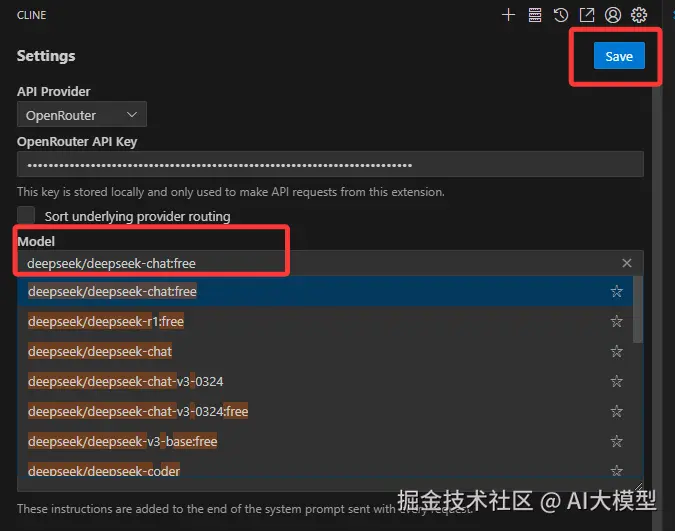Select deepseek/deepseek-chat:free from the model list

[325, 292]
